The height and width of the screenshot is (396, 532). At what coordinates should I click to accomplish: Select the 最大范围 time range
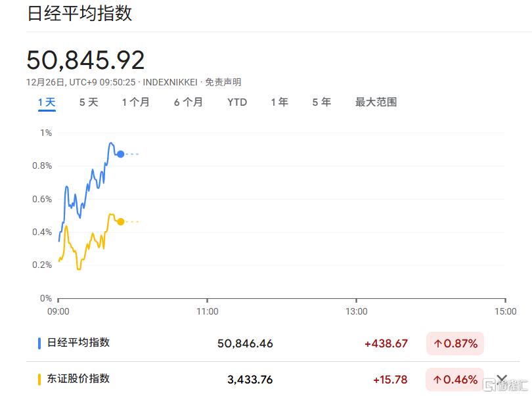tap(374, 102)
